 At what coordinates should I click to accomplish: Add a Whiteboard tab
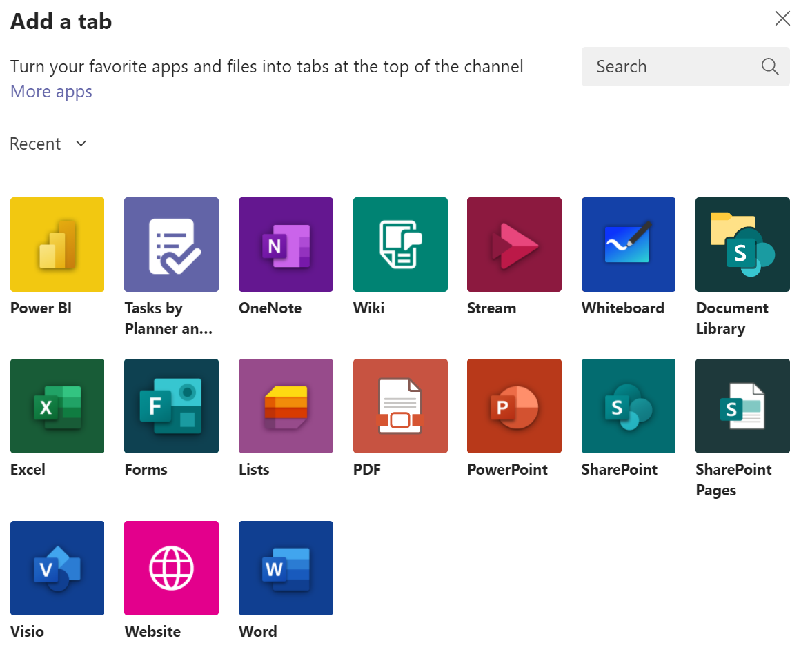coord(629,244)
